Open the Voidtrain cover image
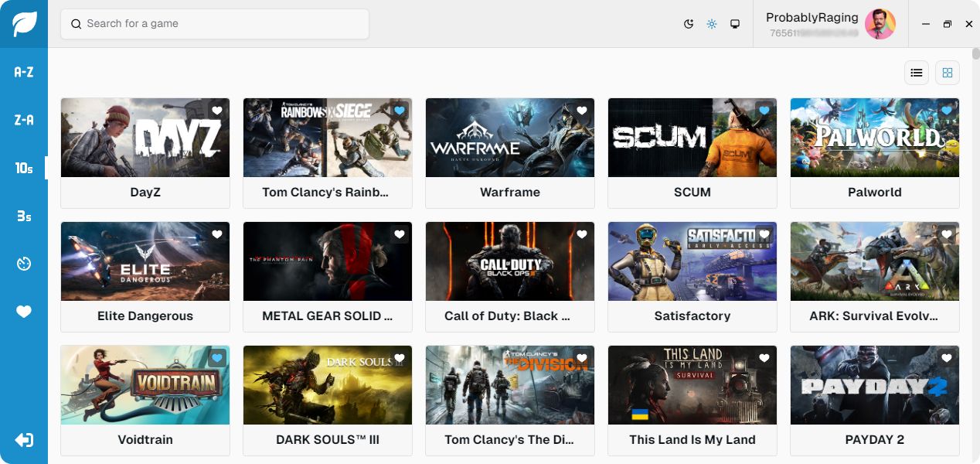This screenshot has width=980, height=464. (145, 385)
